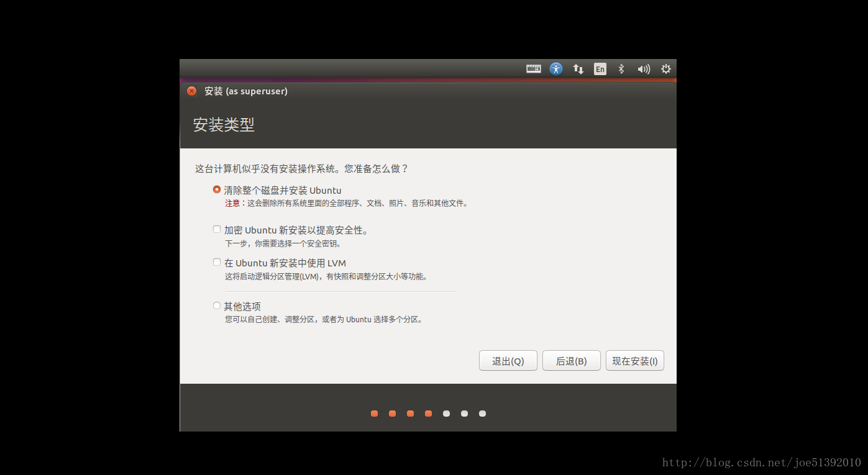Open the sound volume indicator

[644, 69]
